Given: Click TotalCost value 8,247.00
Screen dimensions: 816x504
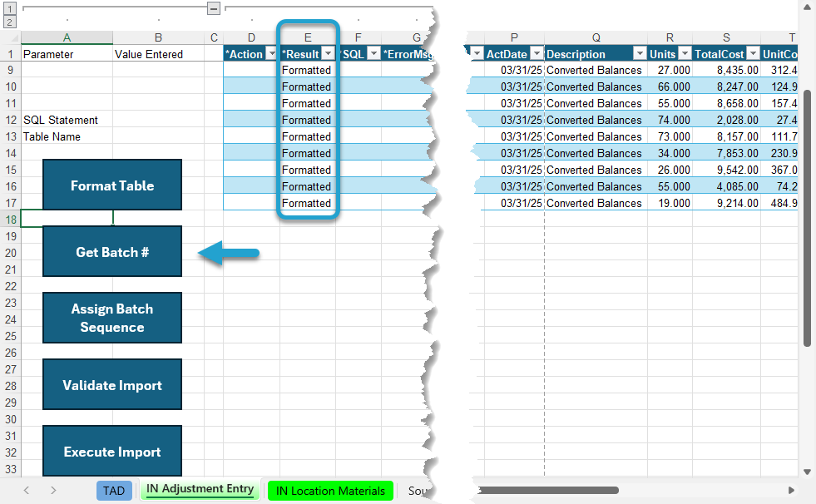Looking at the screenshot, I should (726, 86).
